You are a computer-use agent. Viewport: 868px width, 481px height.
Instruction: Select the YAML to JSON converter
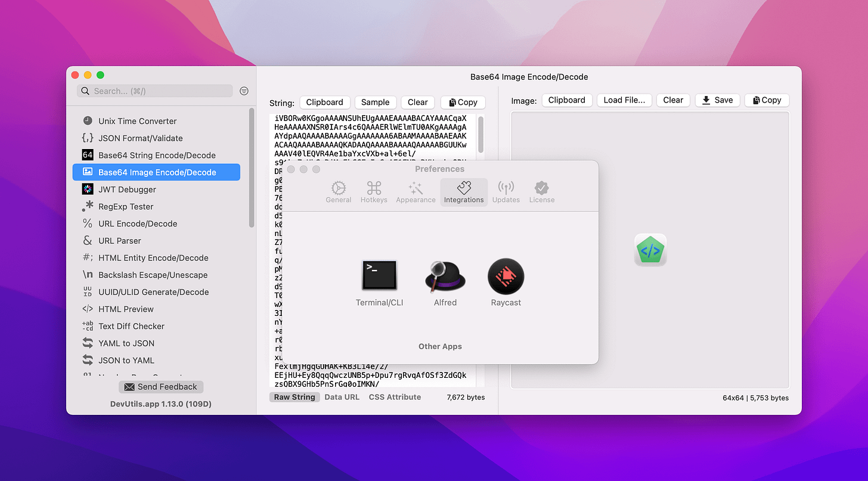tap(156, 343)
